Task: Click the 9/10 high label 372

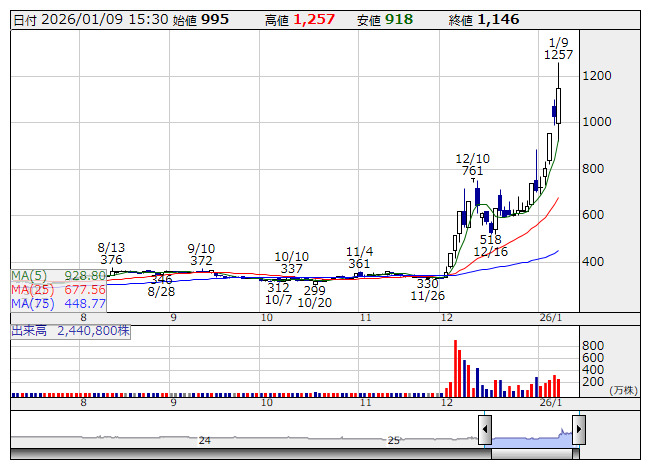Action: pos(201,254)
